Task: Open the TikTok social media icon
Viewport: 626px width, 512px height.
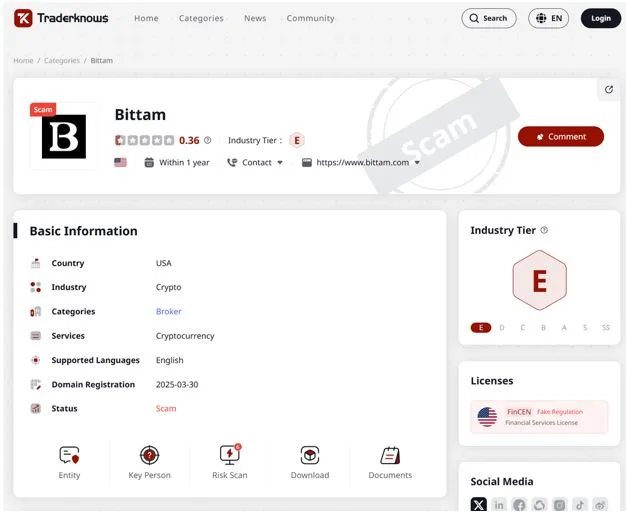Action: coord(580,505)
